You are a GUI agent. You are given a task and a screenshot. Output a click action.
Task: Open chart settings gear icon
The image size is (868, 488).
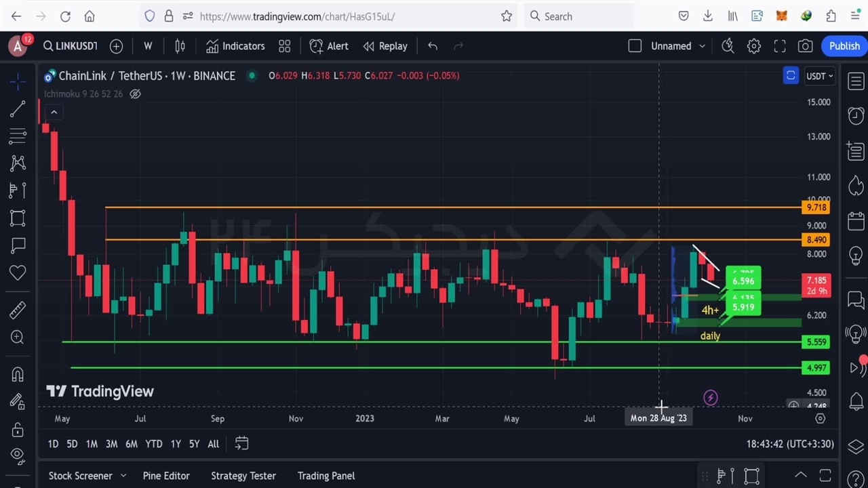(754, 46)
